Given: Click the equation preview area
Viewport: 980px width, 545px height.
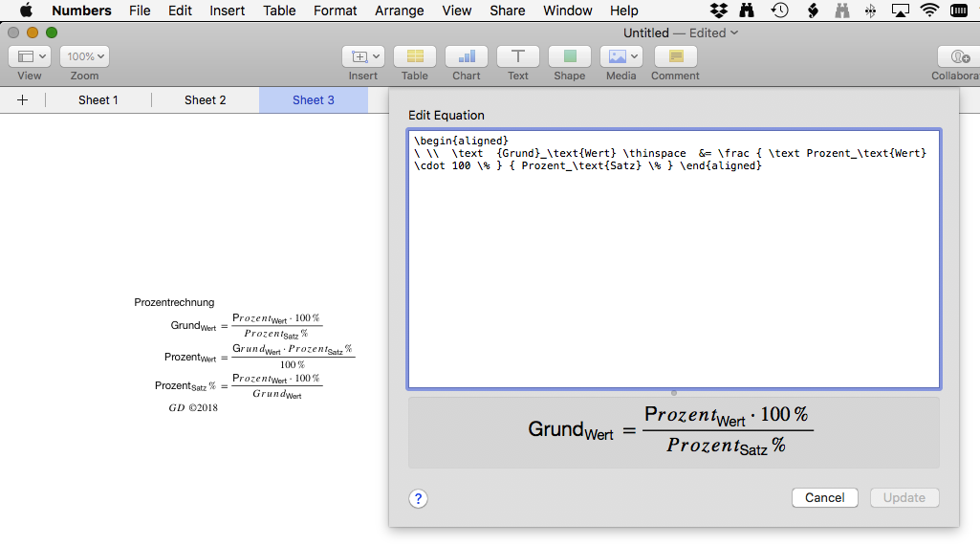Looking at the screenshot, I should [674, 432].
